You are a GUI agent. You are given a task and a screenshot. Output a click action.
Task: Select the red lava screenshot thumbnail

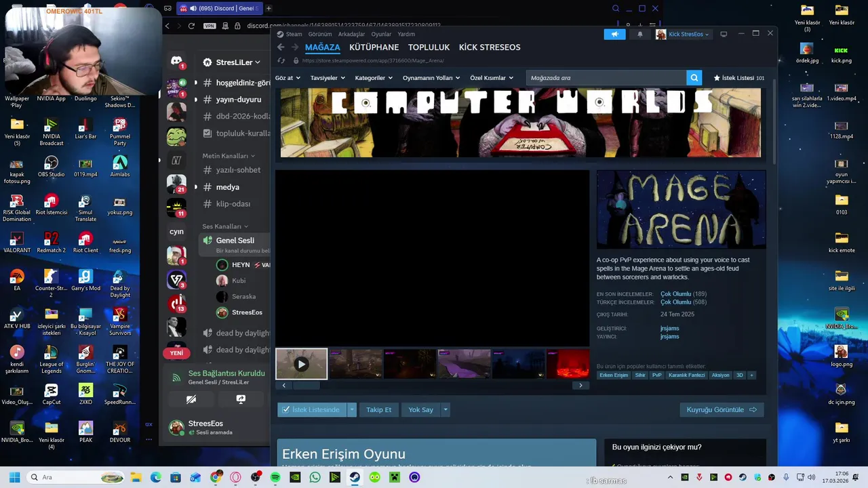568,364
